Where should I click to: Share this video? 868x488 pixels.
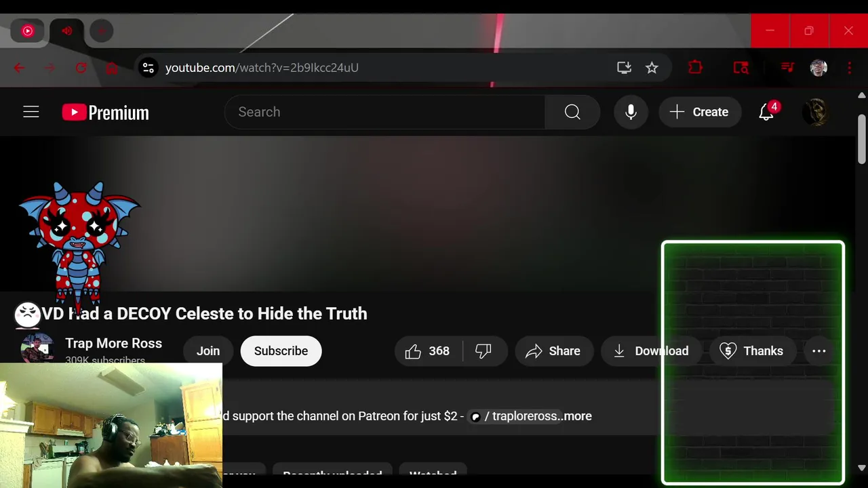(x=554, y=350)
